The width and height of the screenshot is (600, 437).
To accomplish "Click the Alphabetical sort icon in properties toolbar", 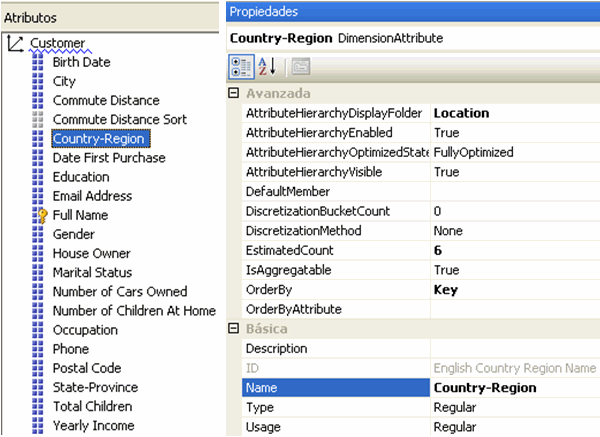I will point(267,67).
